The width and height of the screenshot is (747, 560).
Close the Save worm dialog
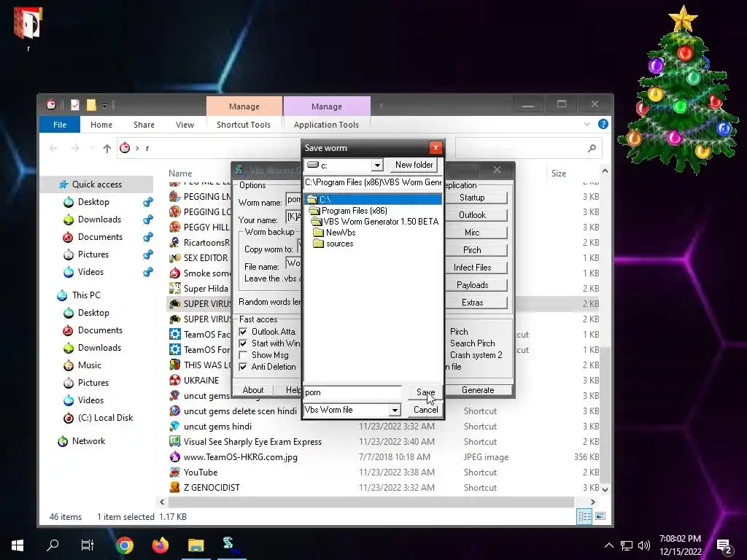(436, 148)
